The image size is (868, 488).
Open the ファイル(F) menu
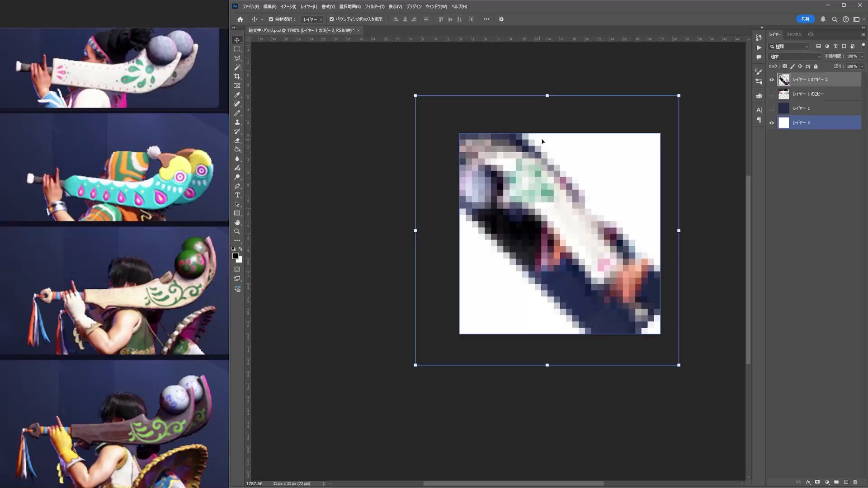(x=250, y=6)
